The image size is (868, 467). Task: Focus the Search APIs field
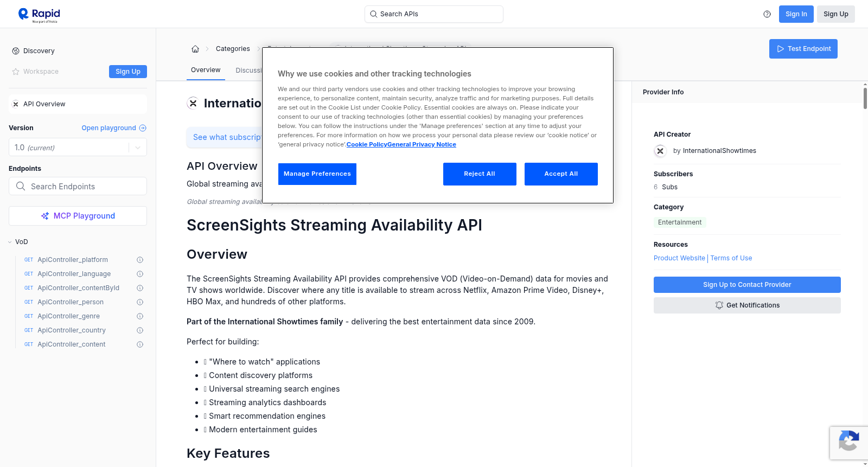pyautogui.click(x=434, y=14)
